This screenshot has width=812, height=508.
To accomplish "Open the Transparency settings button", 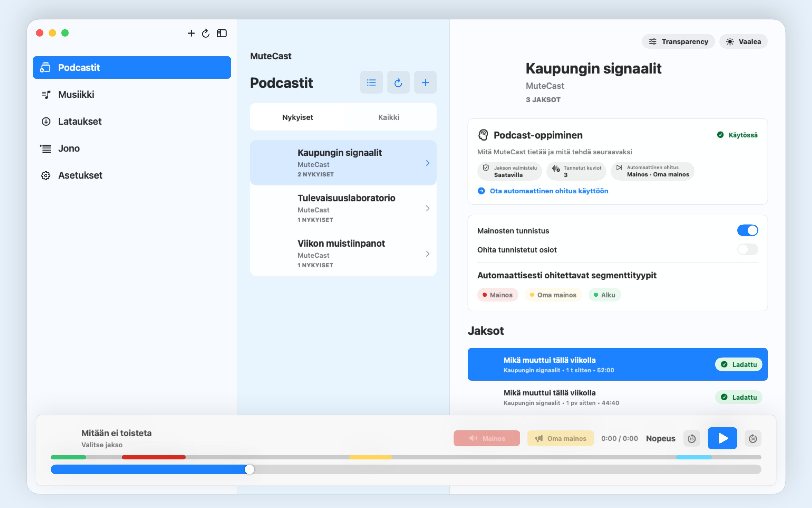I will tap(678, 41).
